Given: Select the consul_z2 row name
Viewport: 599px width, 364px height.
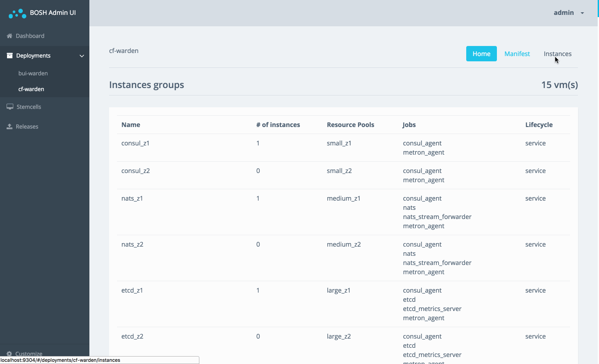Looking at the screenshot, I should (135, 171).
